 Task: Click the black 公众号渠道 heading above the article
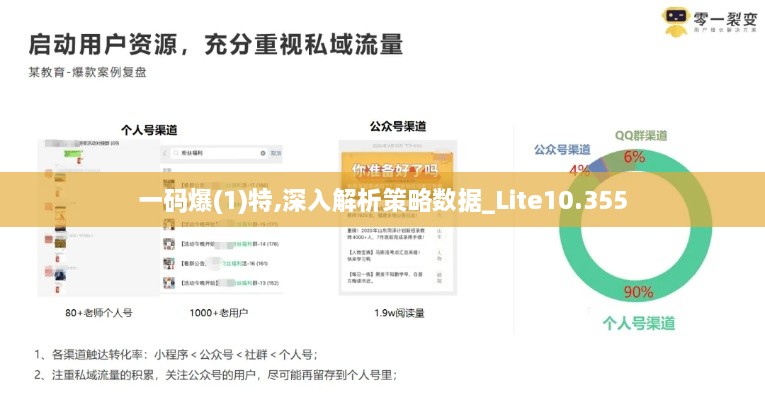398,126
